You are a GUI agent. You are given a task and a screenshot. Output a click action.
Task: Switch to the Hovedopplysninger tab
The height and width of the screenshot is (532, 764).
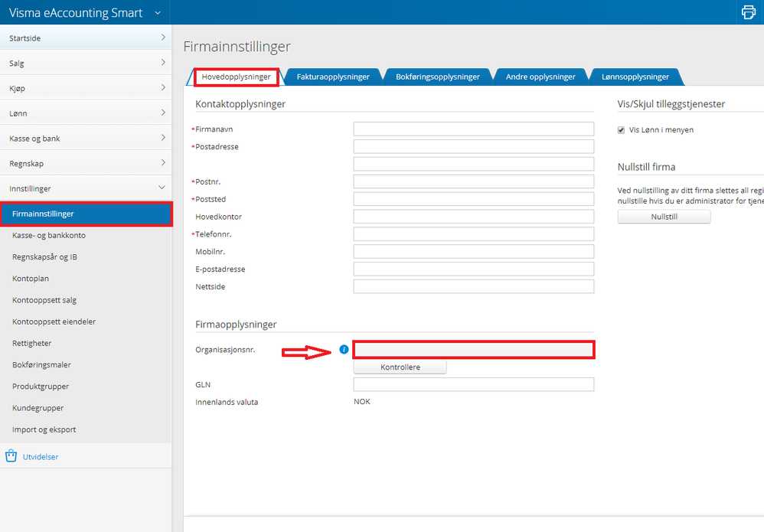pos(236,77)
